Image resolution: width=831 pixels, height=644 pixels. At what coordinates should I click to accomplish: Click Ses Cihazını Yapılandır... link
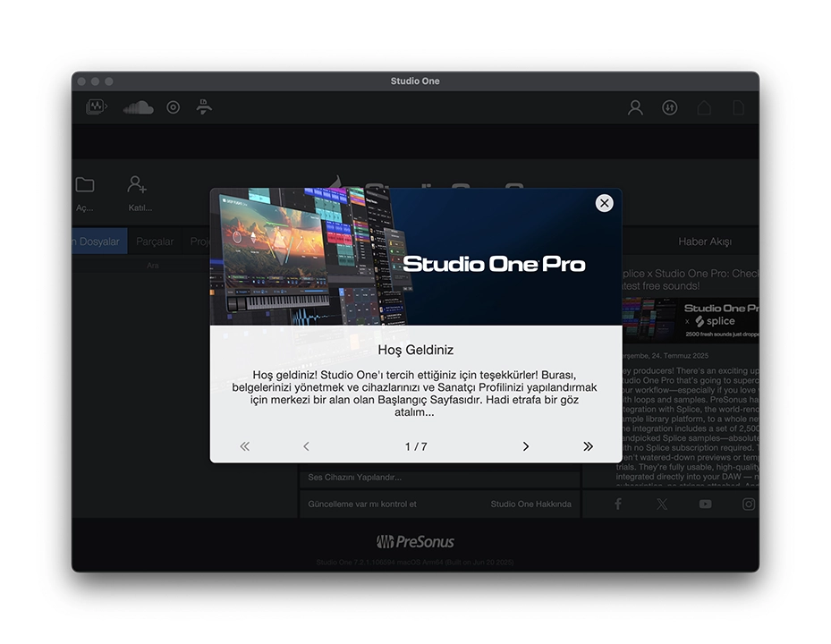(355, 477)
